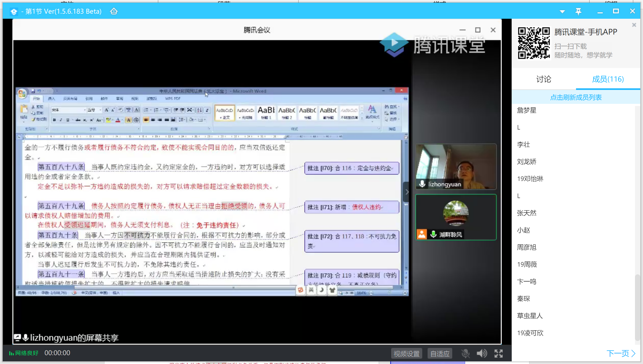
Task: Enter fullscreen with the expand icon
Action: pos(498,354)
